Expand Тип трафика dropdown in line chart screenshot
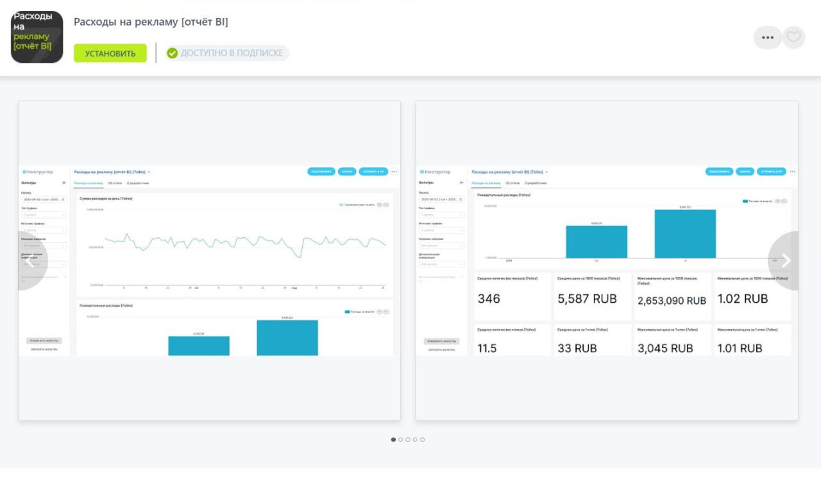Screen dimensions: 821x504 [44, 215]
